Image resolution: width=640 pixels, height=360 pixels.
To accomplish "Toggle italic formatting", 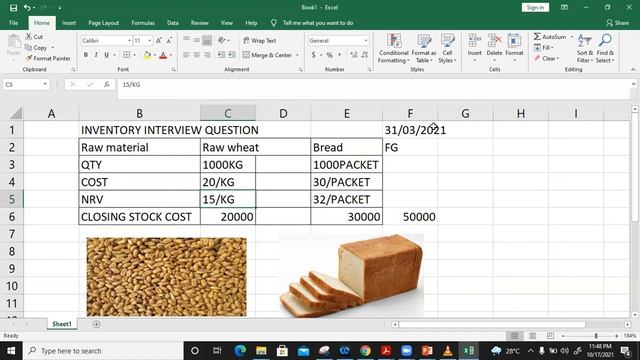I will (x=96, y=55).
